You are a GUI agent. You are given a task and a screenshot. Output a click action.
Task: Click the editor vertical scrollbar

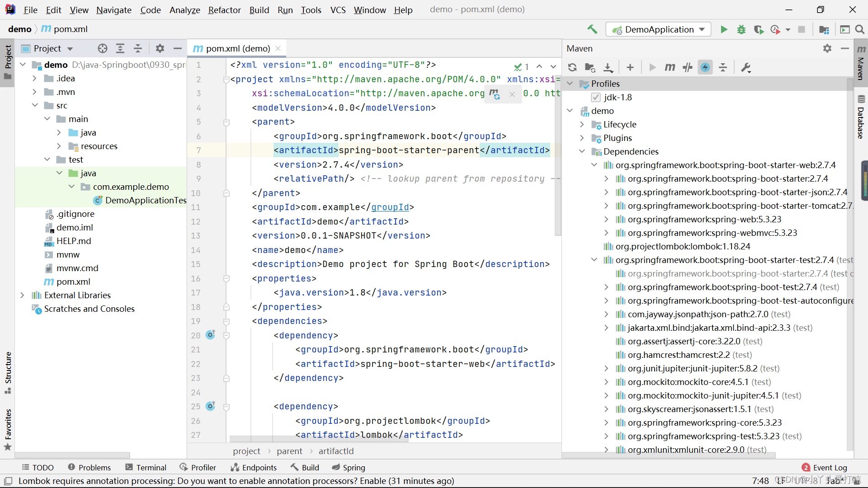click(558, 156)
